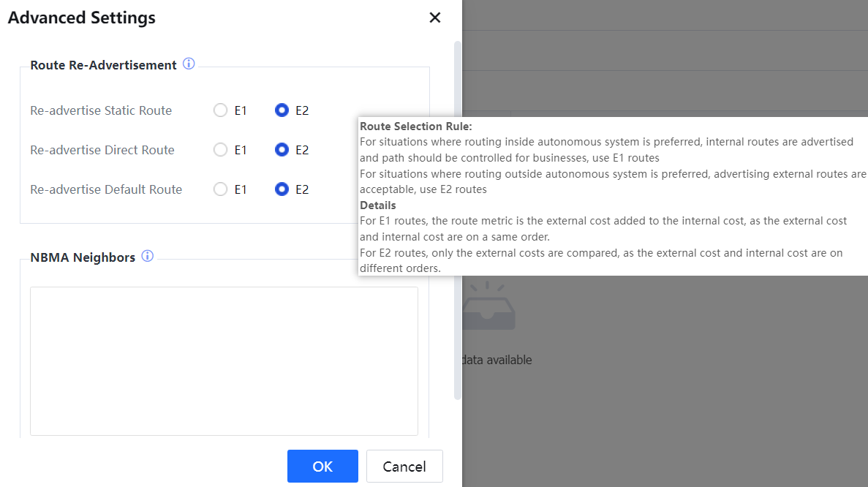Select E2 for Re-advertise Static Route
The image size is (868, 487).
[x=282, y=110]
